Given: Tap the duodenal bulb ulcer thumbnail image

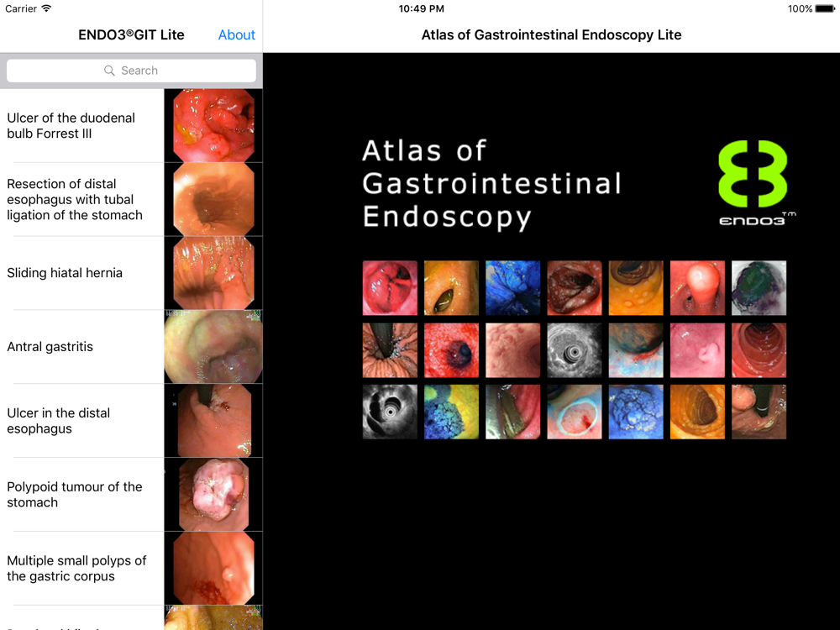Looking at the screenshot, I should (x=213, y=126).
